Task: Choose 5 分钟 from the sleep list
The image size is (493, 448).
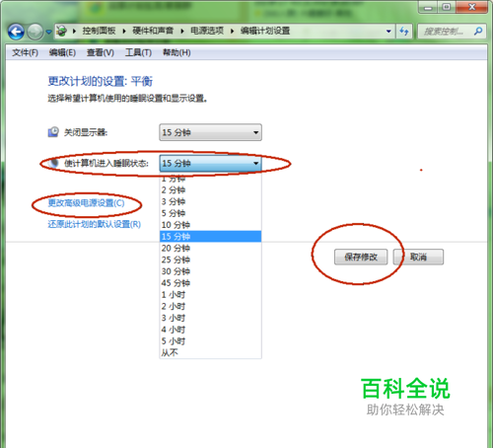Action: pyautogui.click(x=210, y=213)
